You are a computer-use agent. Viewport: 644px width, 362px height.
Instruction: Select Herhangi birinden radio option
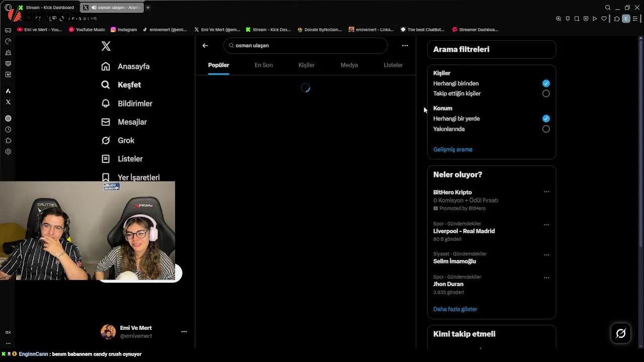click(x=546, y=83)
